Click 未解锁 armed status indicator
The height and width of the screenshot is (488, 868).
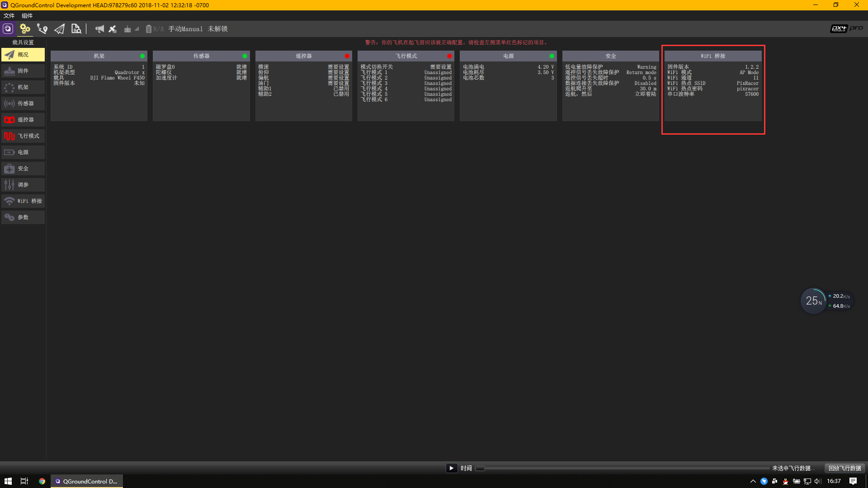pos(217,29)
